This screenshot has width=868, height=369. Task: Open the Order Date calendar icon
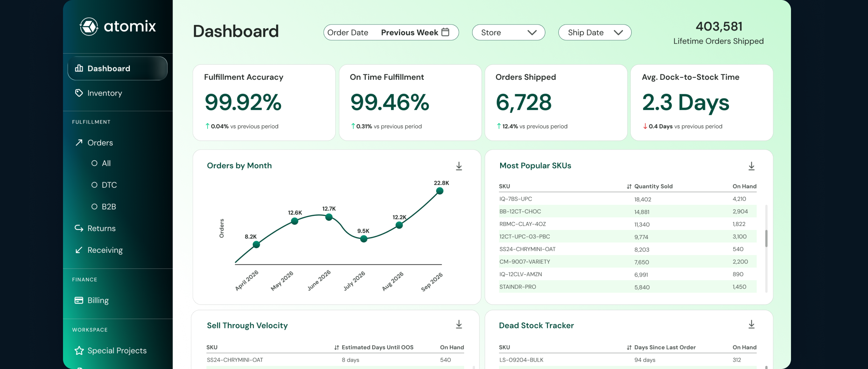click(445, 32)
